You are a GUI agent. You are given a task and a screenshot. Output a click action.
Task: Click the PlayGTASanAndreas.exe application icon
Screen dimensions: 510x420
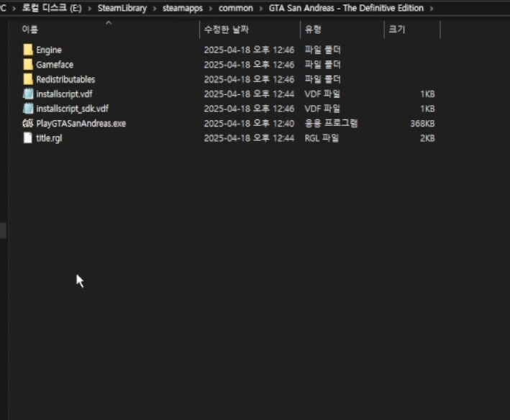point(28,124)
